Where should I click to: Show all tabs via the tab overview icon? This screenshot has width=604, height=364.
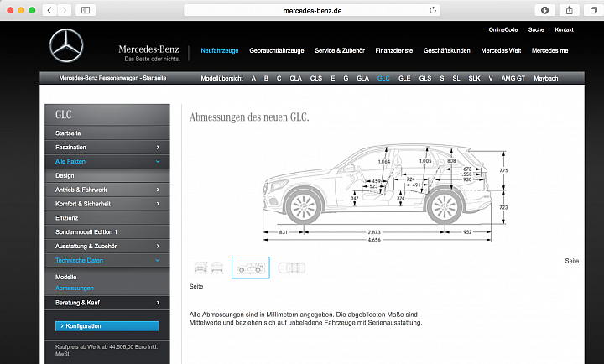pyautogui.click(x=594, y=10)
